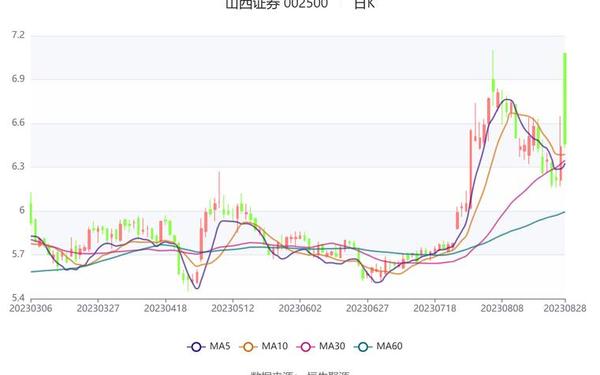Click the 6.6 price axis label

(x=18, y=123)
